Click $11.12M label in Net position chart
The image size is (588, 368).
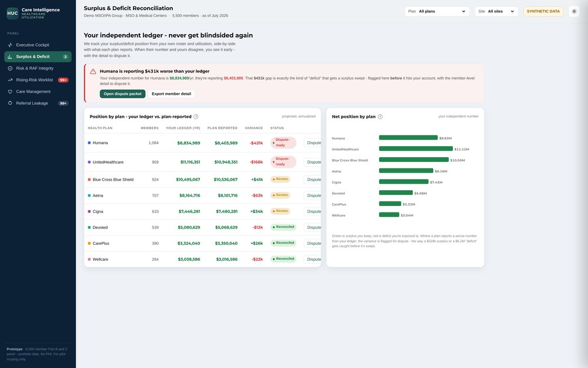coord(462,149)
